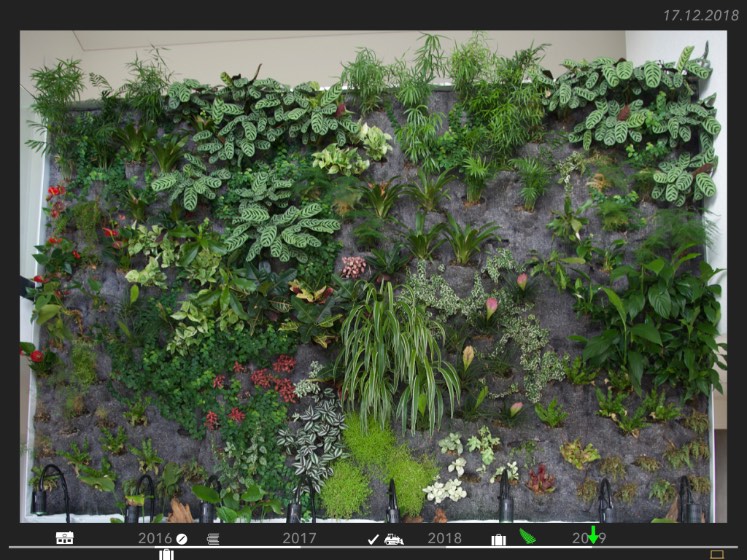Click the green leaf icon on timeline
The image size is (747, 560).
point(527,537)
